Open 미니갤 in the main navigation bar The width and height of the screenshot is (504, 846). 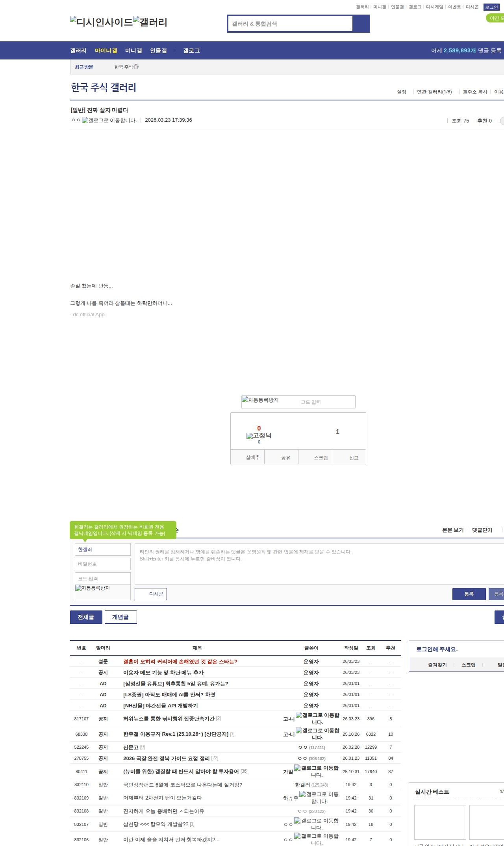coord(133,50)
